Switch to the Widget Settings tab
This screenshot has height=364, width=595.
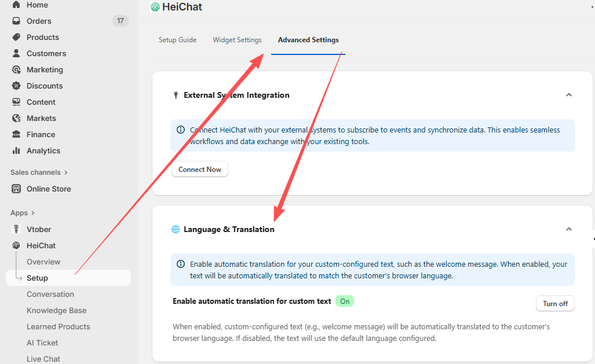(237, 40)
